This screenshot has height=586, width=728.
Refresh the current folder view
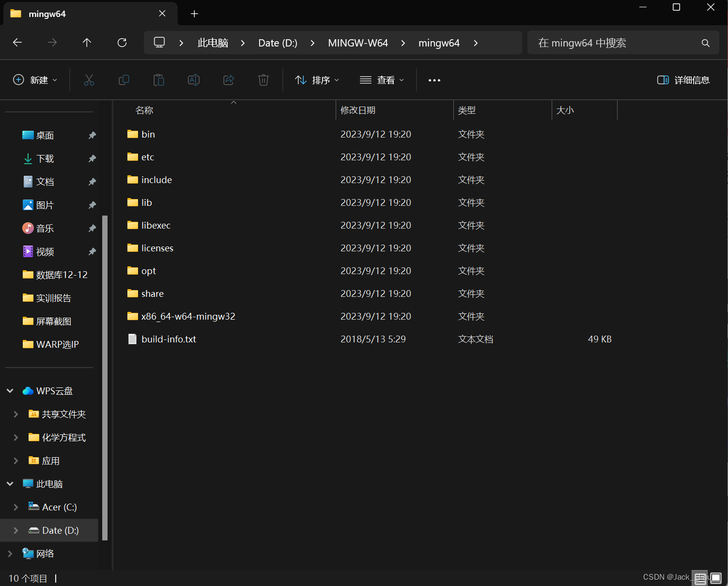(x=122, y=43)
